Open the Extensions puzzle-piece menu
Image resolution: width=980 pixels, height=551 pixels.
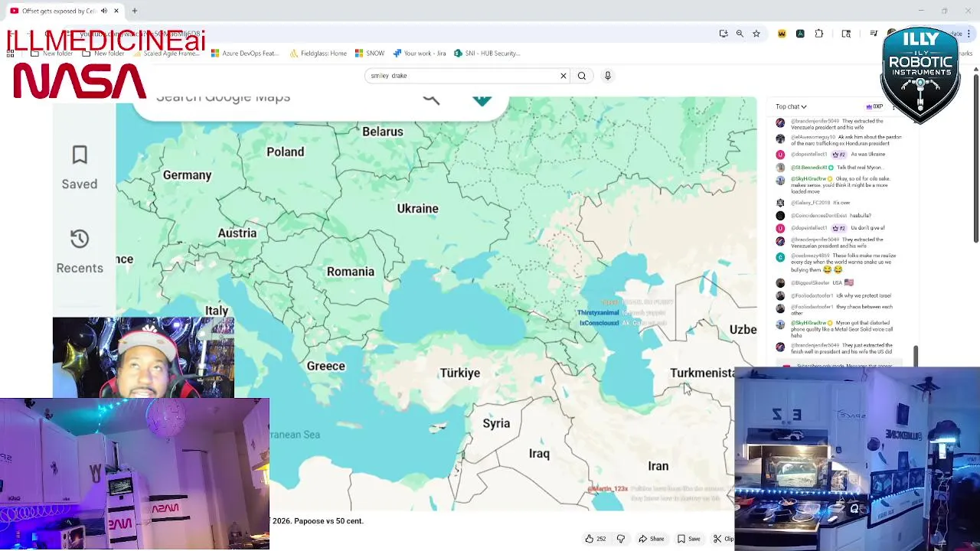click(819, 34)
